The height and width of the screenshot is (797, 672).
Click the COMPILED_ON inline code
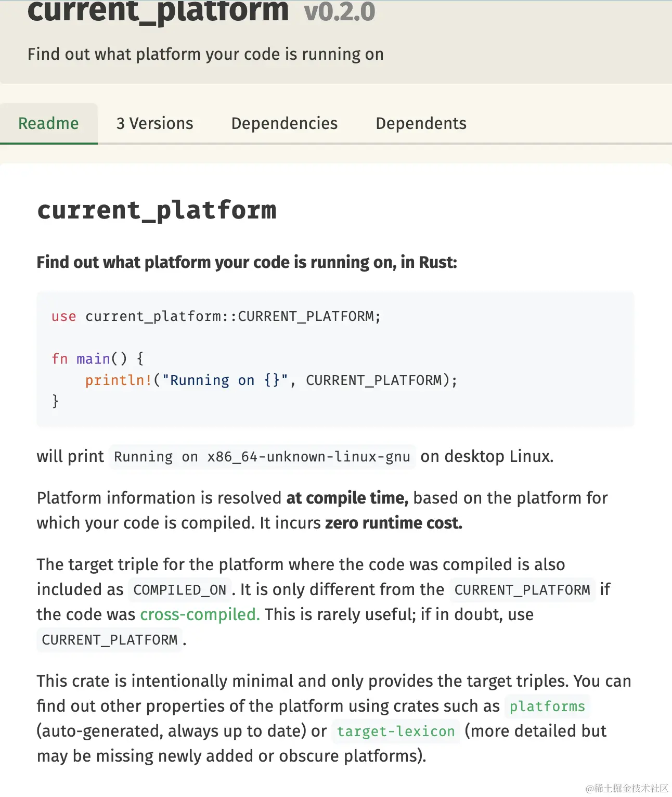[179, 590]
